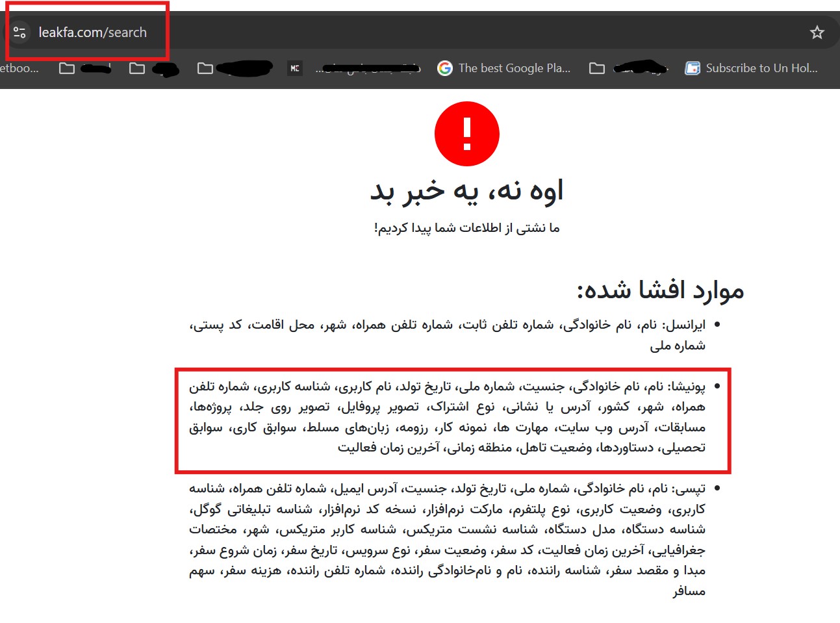Click the site information icon in address bar
This screenshot has width=840, height=623.
(x=19, y=32)
